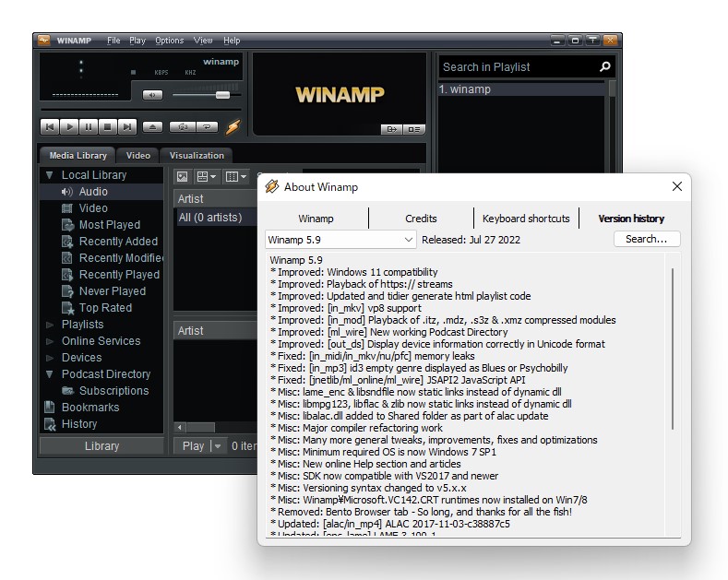Switch to the Credits tab
Image resolution: width=728 pixels, height=580 pixels.
[421, 219]
